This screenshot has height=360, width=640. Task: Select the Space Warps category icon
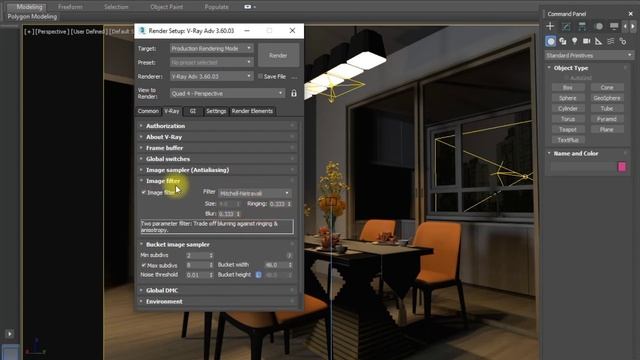click(611, 41)
